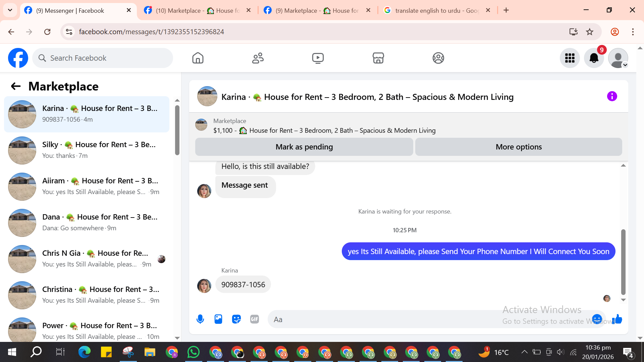
Task: Click the listing thumbnail in chat header
Action: pyautogui.click(x=207, y=97)
